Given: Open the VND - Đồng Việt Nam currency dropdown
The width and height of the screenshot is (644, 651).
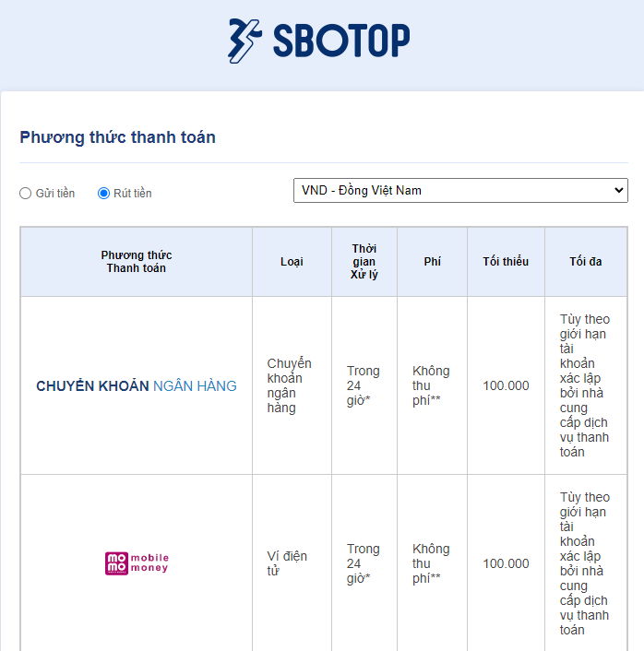Looking at the screenshot, I should (460, 191).
